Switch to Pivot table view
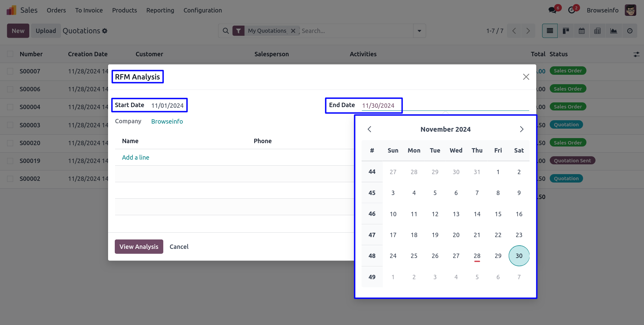Viewport: 644px width, 325px height. pos(598,31)
